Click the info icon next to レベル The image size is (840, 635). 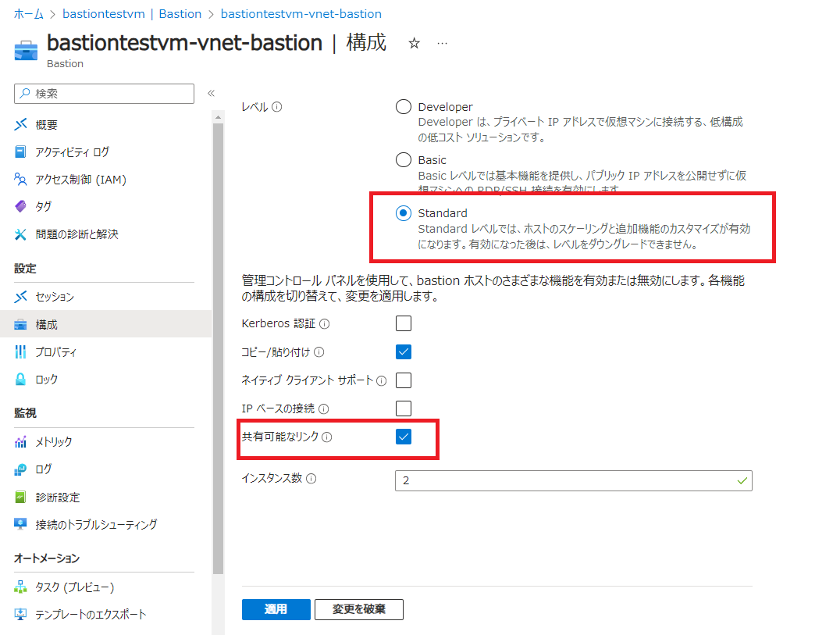click(276, 107)
